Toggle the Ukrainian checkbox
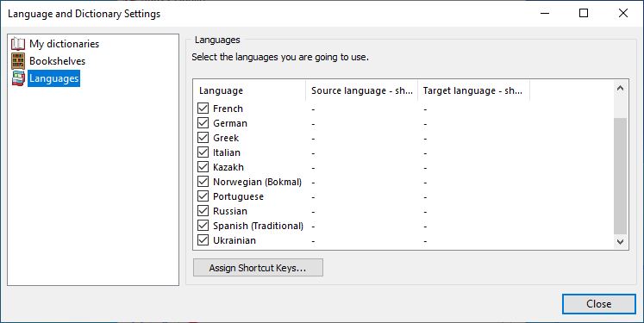 [203, 240]
